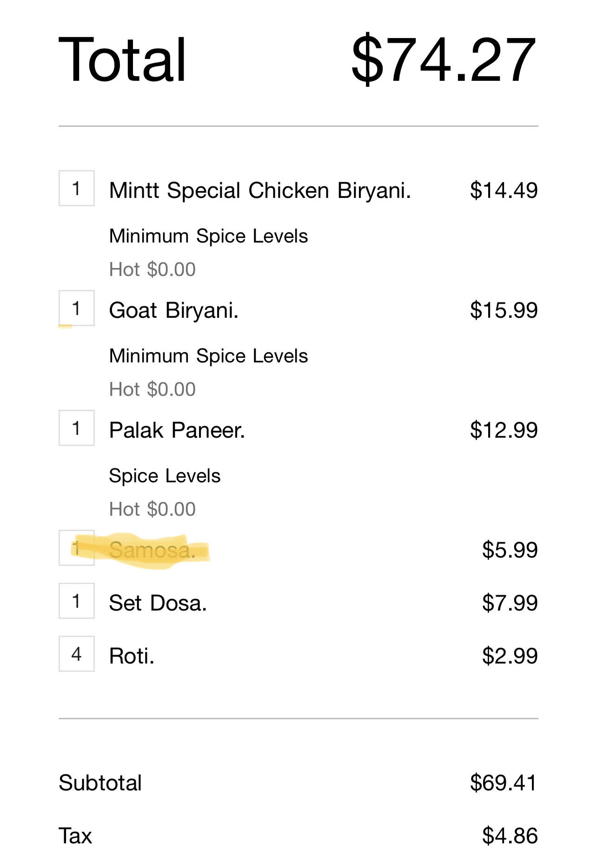Select the Palak Paneer quantity box

76,428
